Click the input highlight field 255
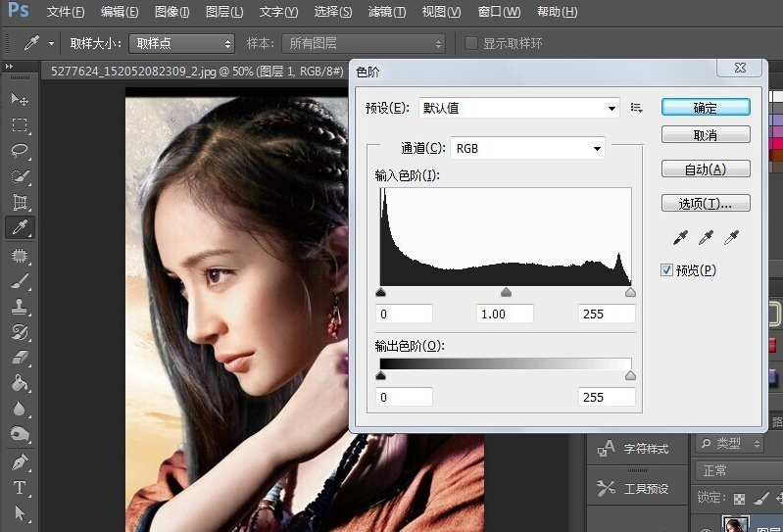Viewport: 783px width, 532px height. pyautogui.click(x=607, y=314)
